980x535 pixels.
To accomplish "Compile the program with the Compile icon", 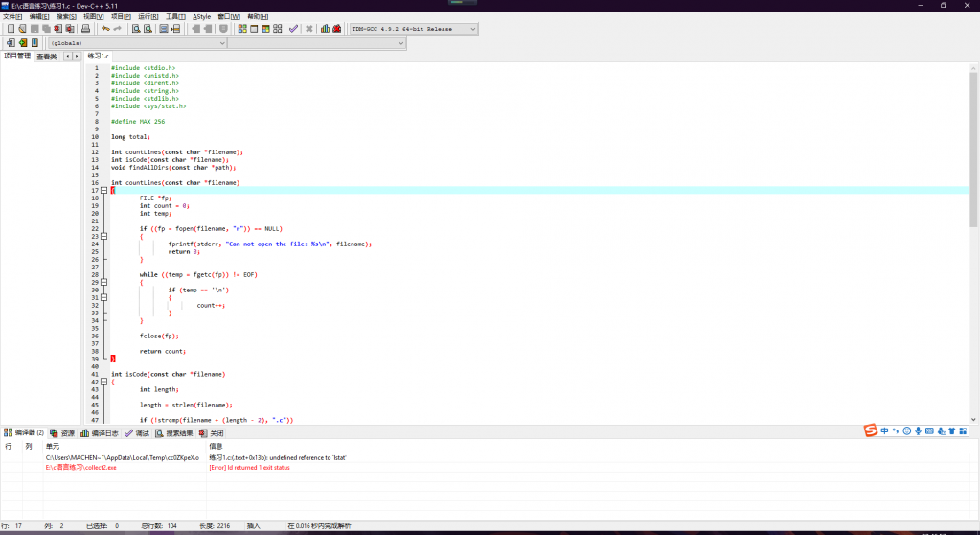I will click(x=241, y=29).
